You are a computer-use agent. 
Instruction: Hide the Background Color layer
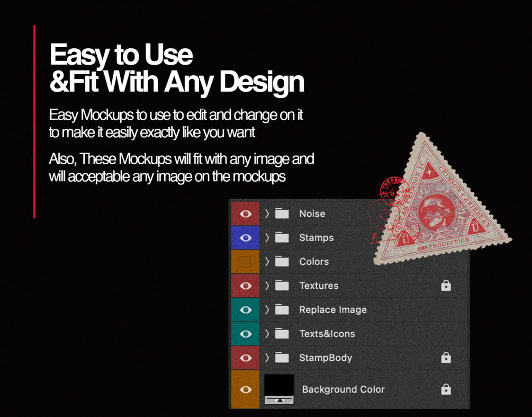[246, 389]
